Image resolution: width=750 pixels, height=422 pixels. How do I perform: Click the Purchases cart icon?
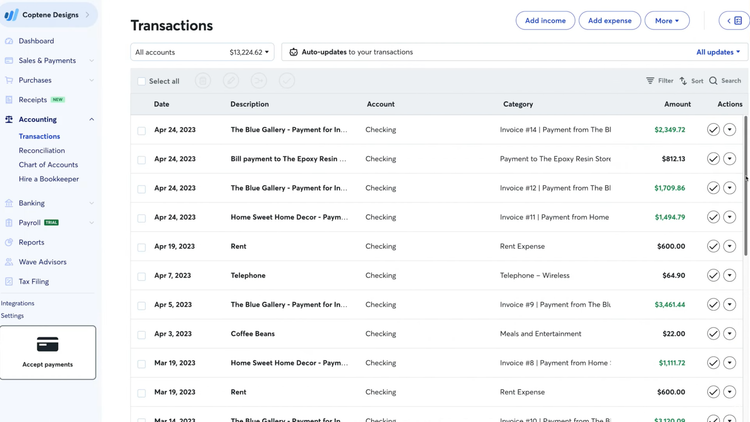pyautogui.click(x=9, y=80)
